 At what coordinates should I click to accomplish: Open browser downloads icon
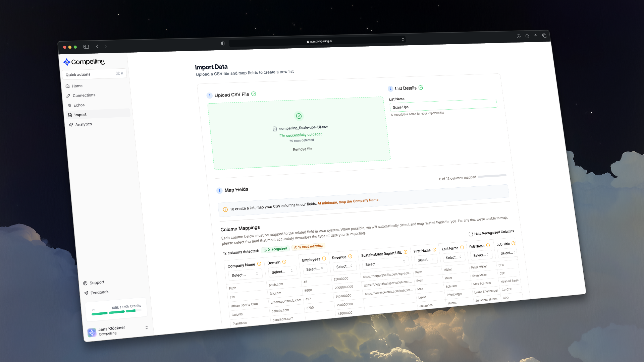[x=519, y=36]
